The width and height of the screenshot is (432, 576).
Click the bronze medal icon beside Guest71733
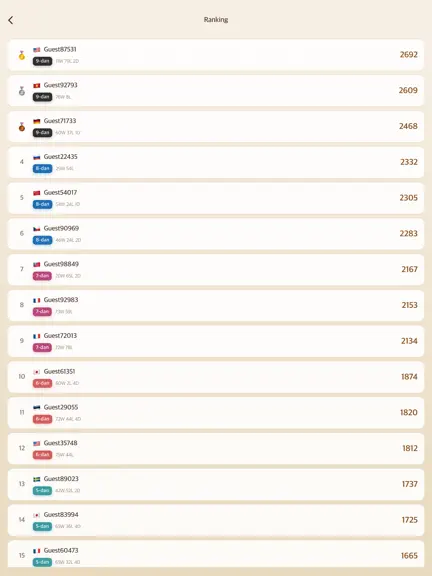point(22,127)
